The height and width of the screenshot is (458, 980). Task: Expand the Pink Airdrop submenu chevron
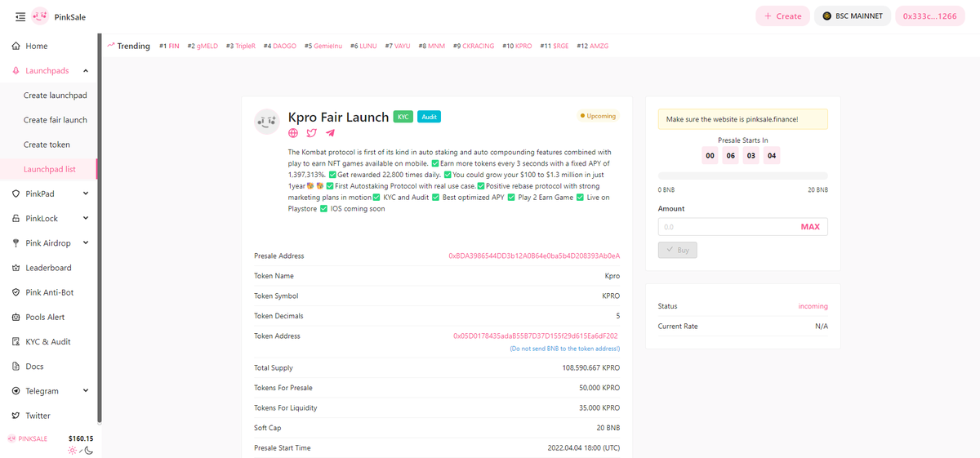(86, 243)
